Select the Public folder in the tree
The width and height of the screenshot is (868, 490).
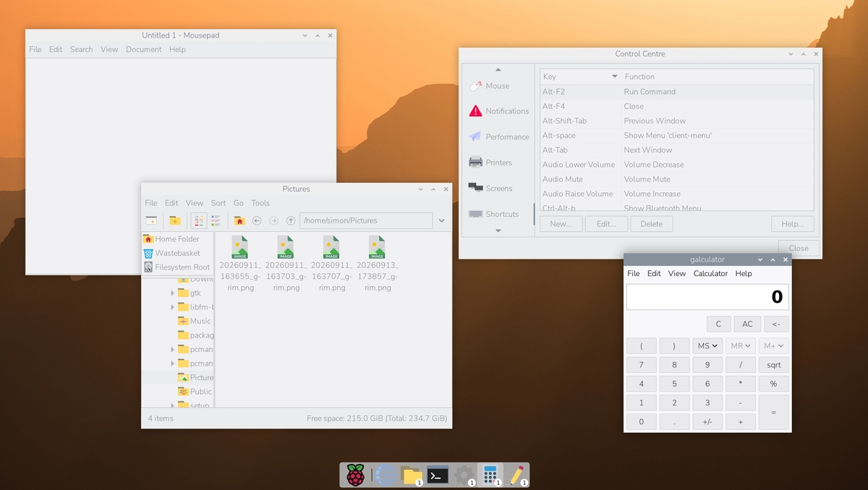pos(195,392)
